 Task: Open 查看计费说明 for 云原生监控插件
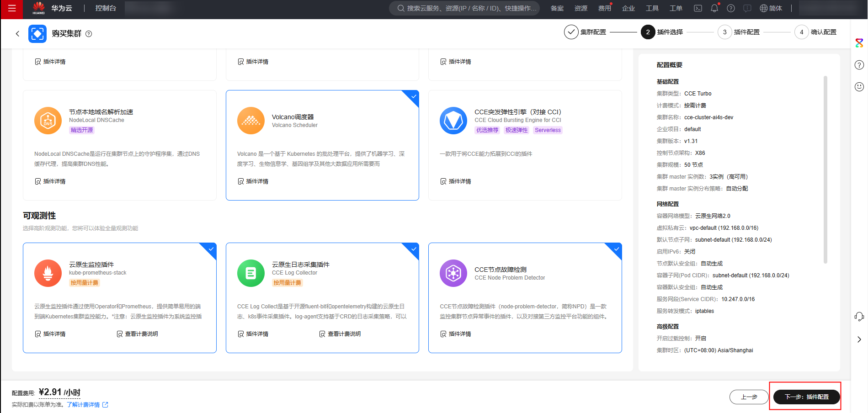(138, 334)
